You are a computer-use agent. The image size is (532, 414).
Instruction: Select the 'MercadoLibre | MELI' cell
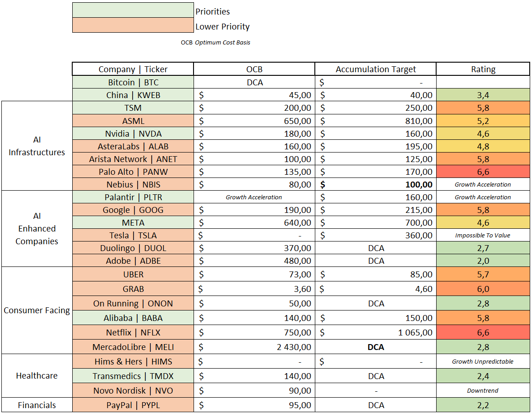(133, 347)
